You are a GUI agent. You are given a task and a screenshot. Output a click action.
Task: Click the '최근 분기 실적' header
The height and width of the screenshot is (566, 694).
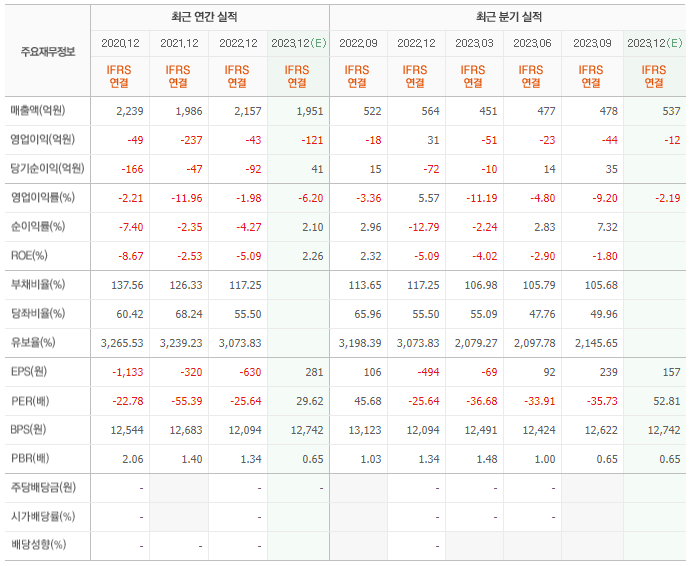(509, 17)
